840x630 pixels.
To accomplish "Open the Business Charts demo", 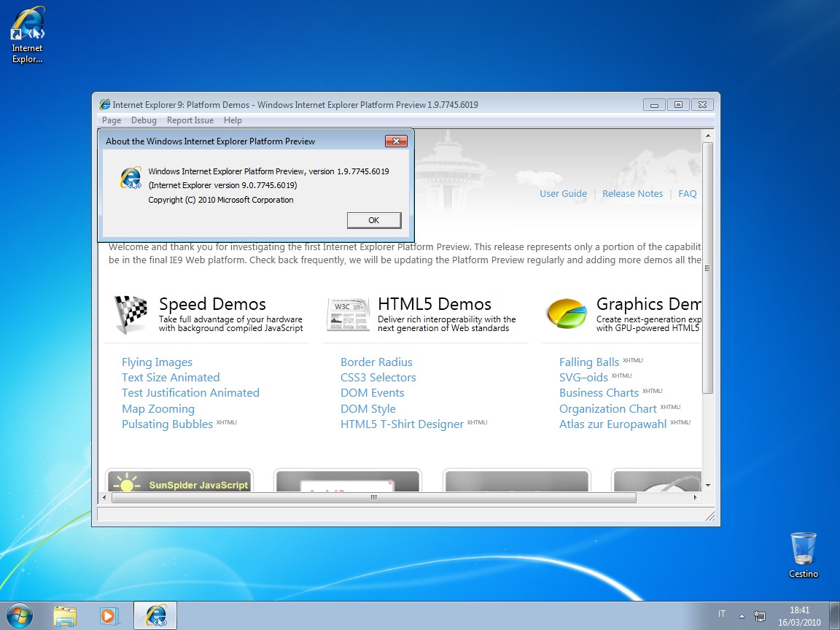I will 599,393.
